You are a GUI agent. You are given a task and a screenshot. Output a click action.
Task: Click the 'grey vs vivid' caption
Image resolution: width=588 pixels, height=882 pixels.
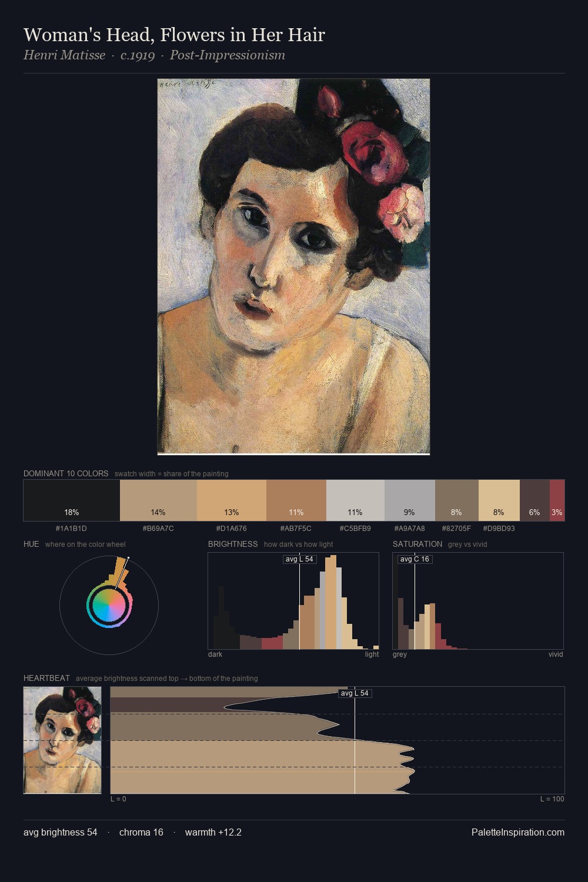(467, 544)
